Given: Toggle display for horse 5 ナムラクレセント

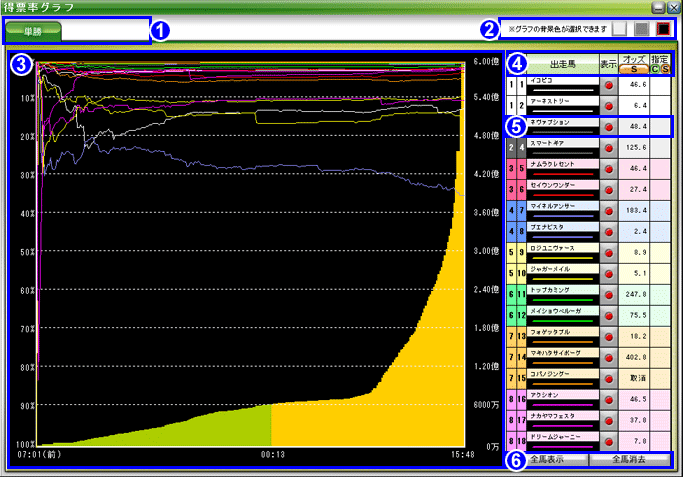Looking at the screenshot, I should click(x=609, y=169).
